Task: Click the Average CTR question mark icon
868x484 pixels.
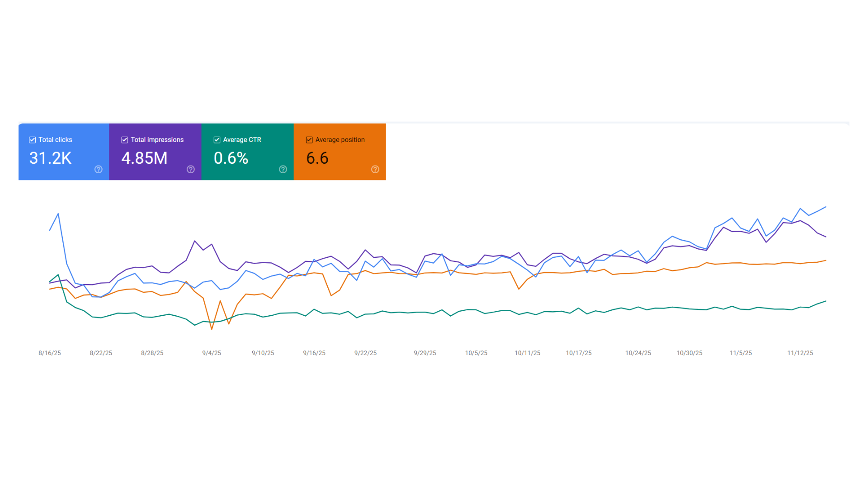Action: tap(283, 170)
